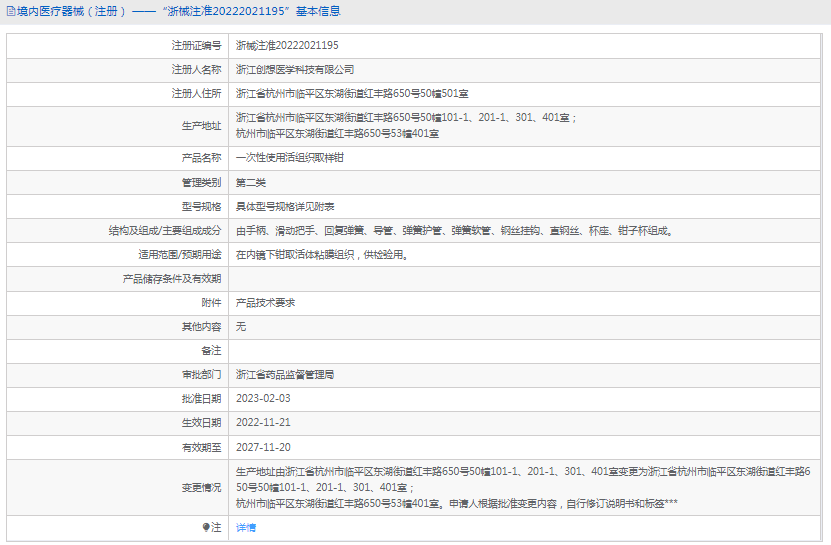Image resolution: width=831 pixels, height=545 pixels.
Task: Click the management class value 第二类
Action: [251, 183]
